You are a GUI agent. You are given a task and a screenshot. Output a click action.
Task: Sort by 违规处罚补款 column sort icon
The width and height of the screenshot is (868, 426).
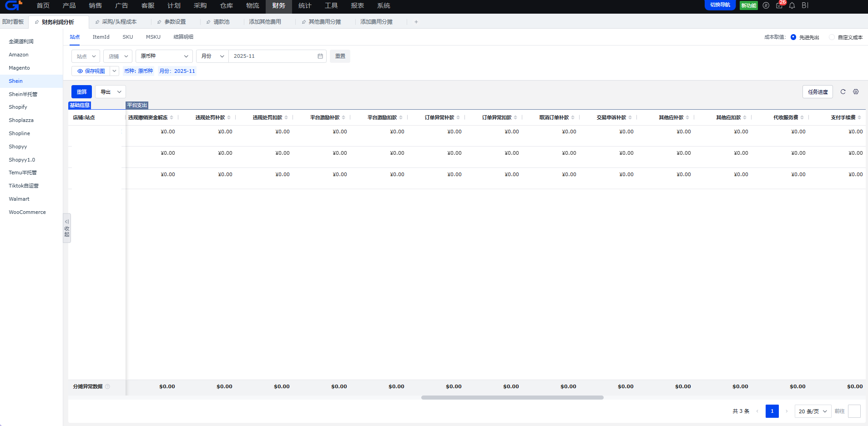(x=229, y=118)
